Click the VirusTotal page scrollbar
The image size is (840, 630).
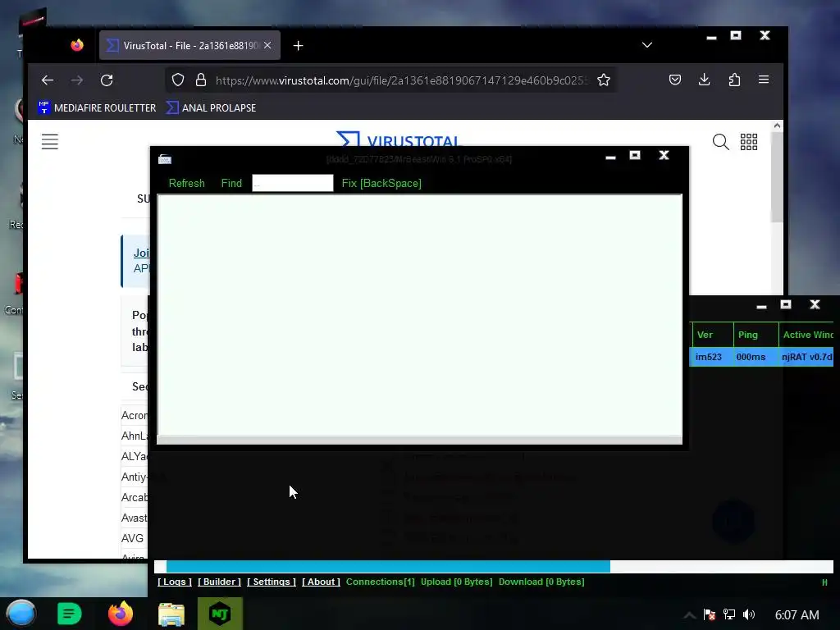[x=778, y=177]
